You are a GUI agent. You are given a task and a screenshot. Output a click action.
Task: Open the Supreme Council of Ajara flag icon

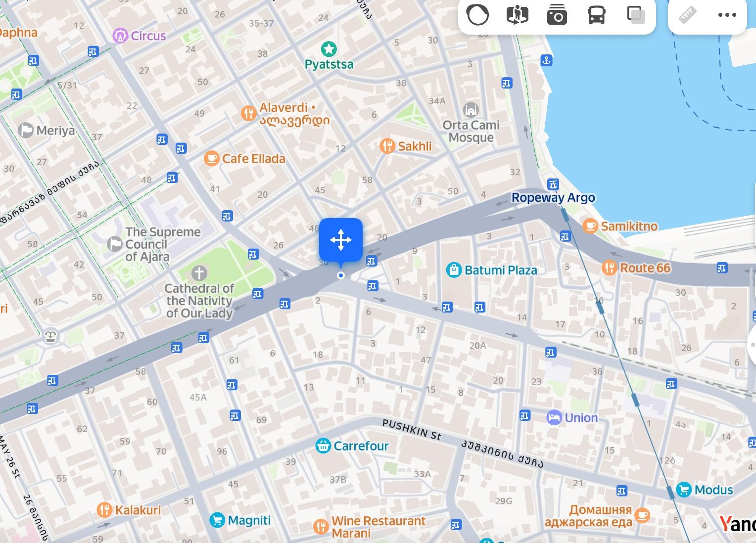click(115, 244)
